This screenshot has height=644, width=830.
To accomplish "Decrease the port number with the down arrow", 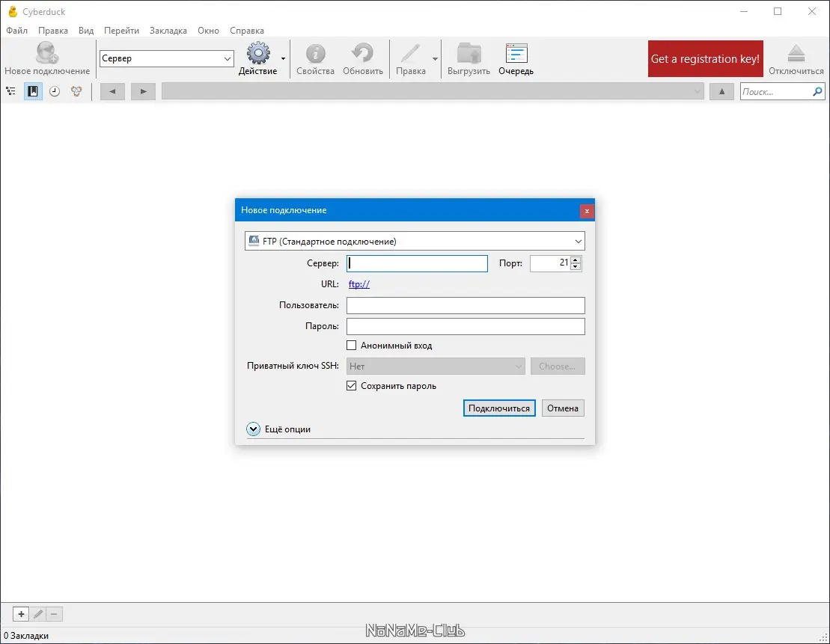I will tap(576, 267).
